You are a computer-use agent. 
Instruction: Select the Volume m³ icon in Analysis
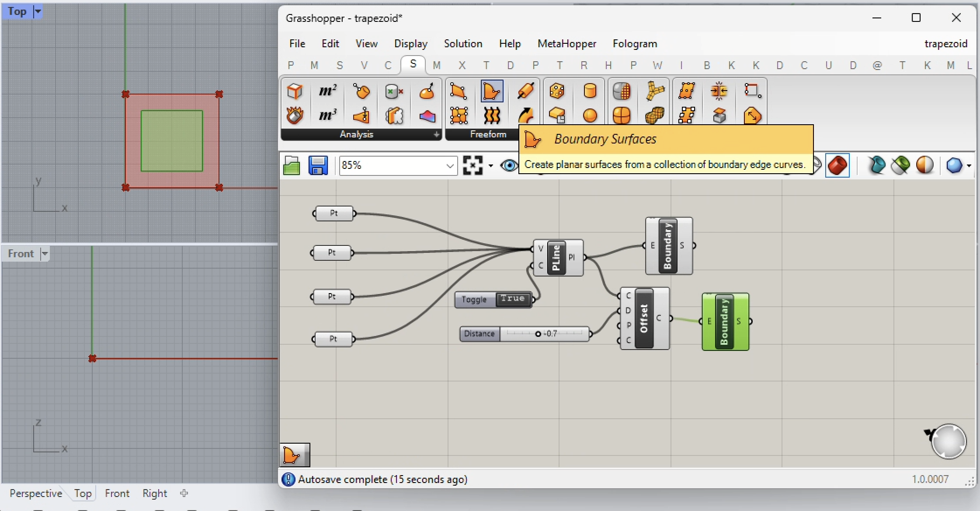327,116
